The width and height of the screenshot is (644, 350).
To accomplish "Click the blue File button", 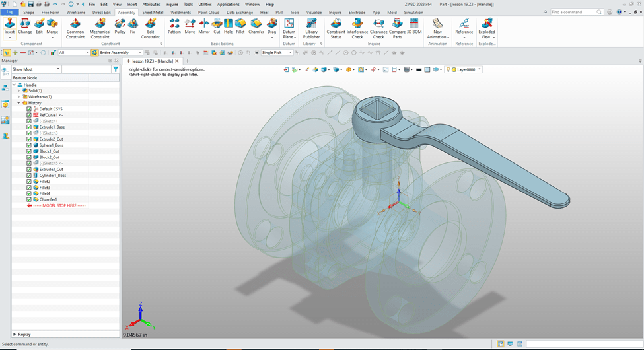I will [9, 12].
